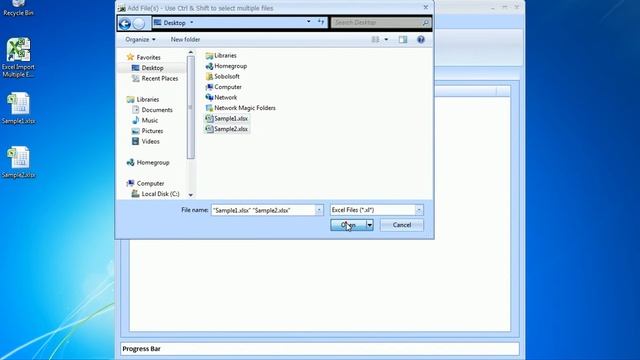Click Open to add selected files
The height and width of the screenshot is (360, 640).
(348, 225)
